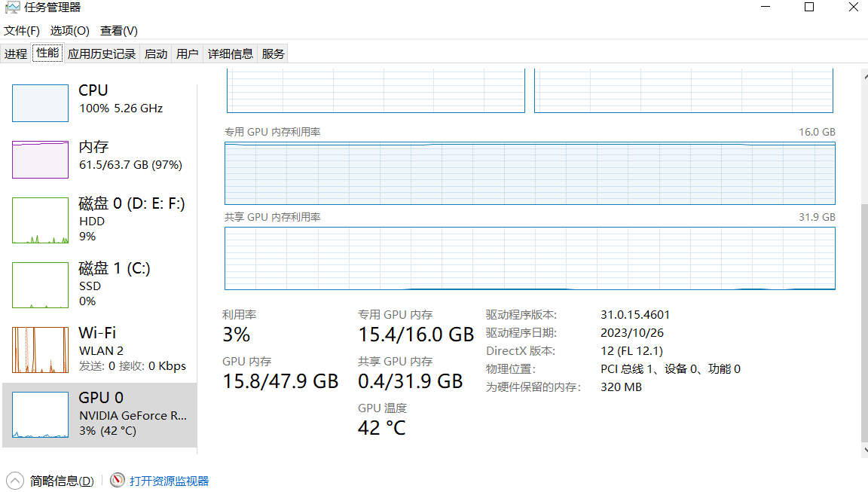Select 磁盘 0 HDD graph thumbnail
868x492 pixels.
point(40,220)
